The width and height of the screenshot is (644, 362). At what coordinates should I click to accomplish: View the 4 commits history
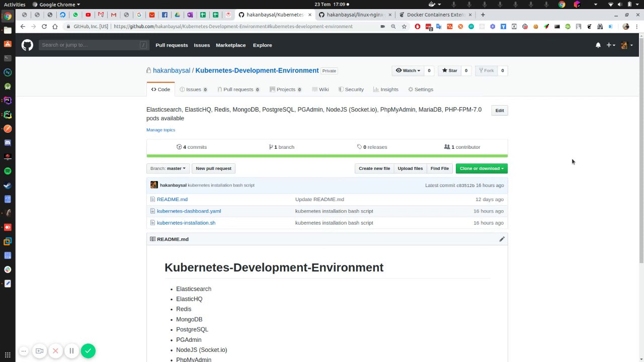(x=192, y=147)
